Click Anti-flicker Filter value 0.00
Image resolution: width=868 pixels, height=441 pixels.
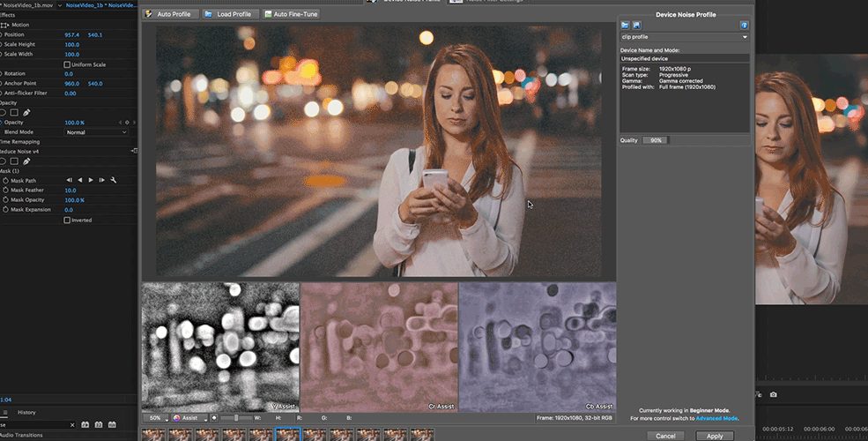click(70, 93)
